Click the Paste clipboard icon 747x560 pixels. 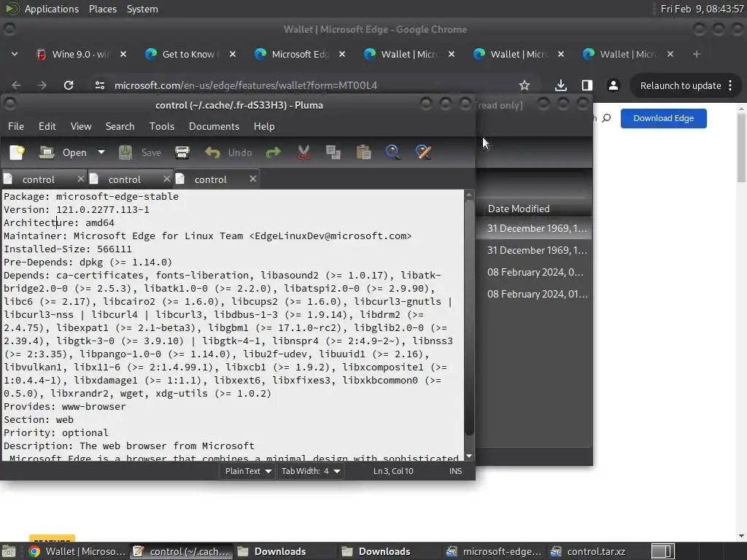[363, 152]
